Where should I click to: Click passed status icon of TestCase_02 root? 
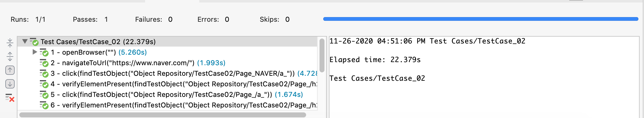[x=34, y=42]
